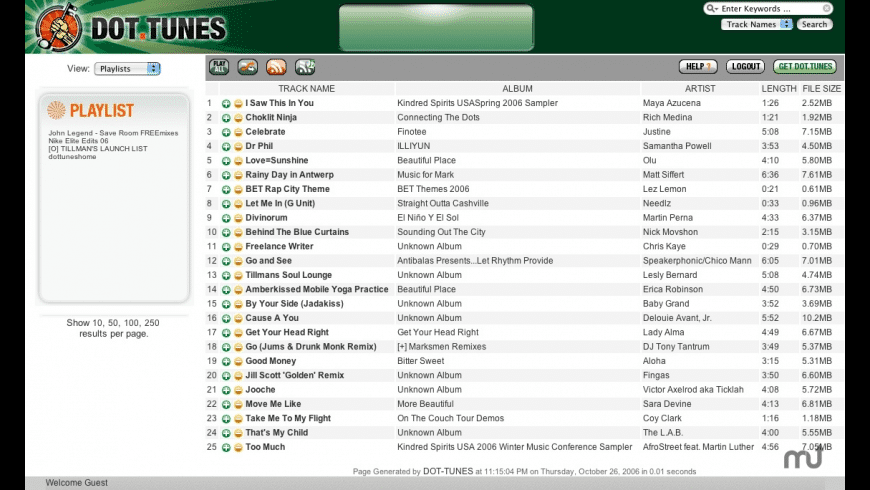Viewport: 870px width, 490px height.
Task: Open the HELP button
Action: 698,67
